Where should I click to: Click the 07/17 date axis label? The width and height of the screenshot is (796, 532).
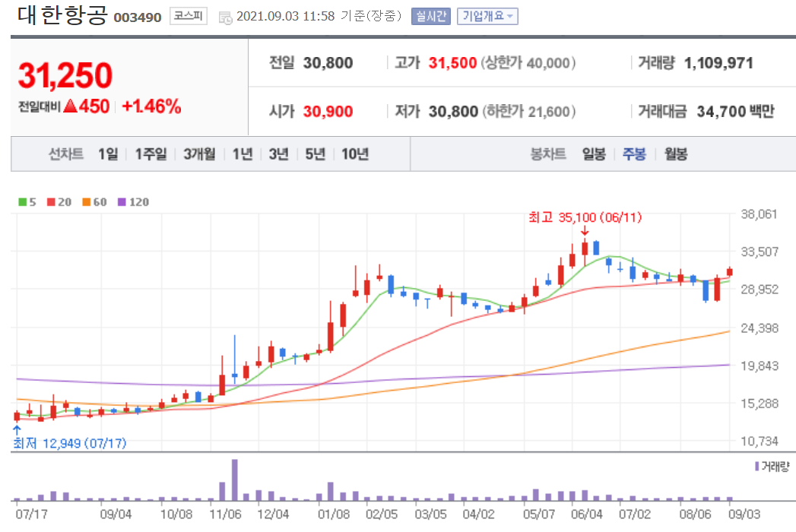31,515
